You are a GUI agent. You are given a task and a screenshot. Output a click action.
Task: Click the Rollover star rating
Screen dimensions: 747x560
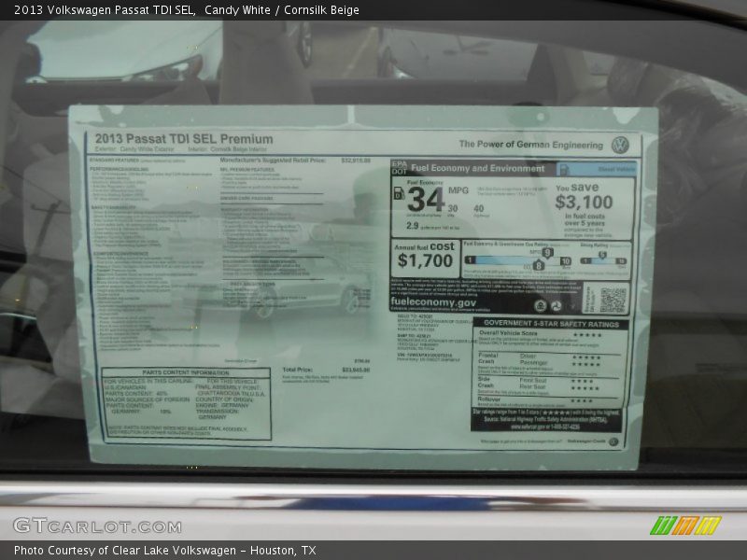[x=582, y=401]
